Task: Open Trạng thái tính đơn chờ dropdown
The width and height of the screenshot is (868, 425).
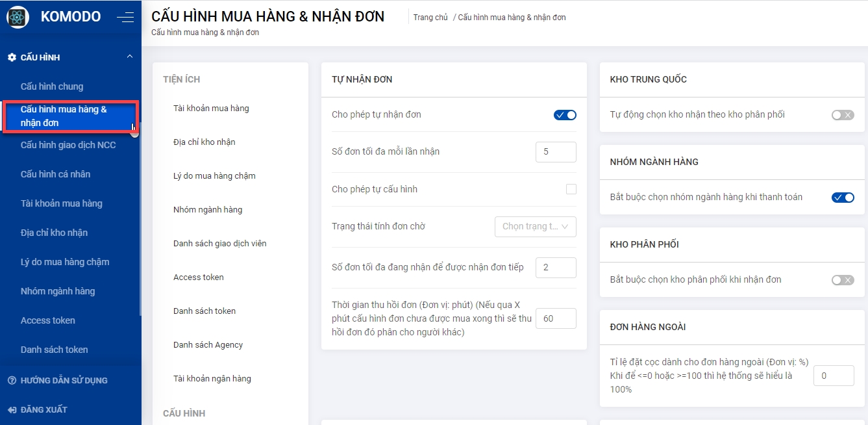Action: coord(536,226)
